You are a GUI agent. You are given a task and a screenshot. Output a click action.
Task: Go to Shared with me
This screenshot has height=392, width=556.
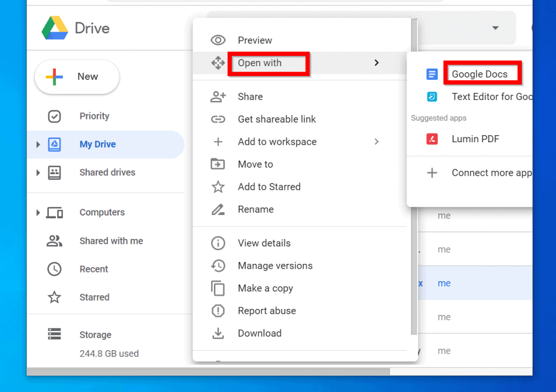[106, 241]
